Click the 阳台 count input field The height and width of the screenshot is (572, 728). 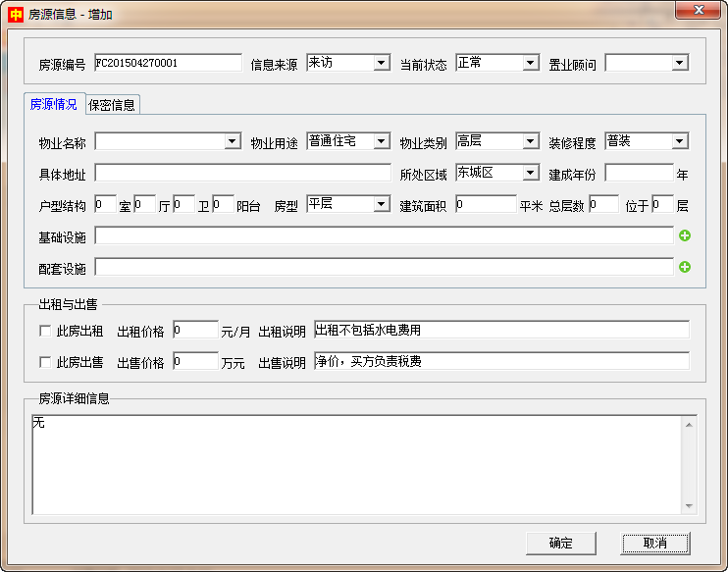[x=223, y=204]
